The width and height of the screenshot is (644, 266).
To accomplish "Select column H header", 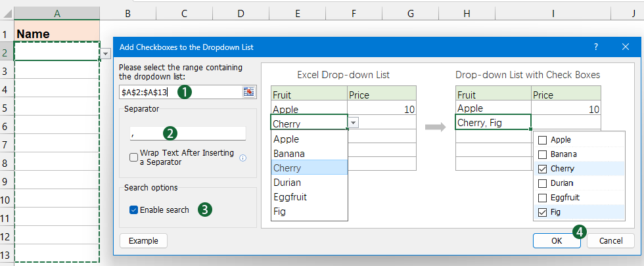I will 467,14.
